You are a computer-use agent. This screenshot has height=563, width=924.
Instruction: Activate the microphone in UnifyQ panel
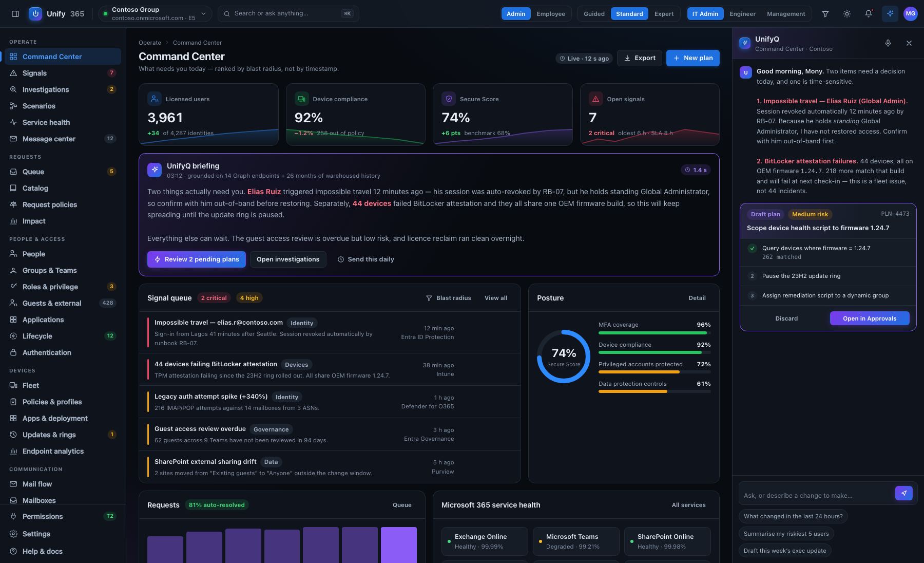888,43
